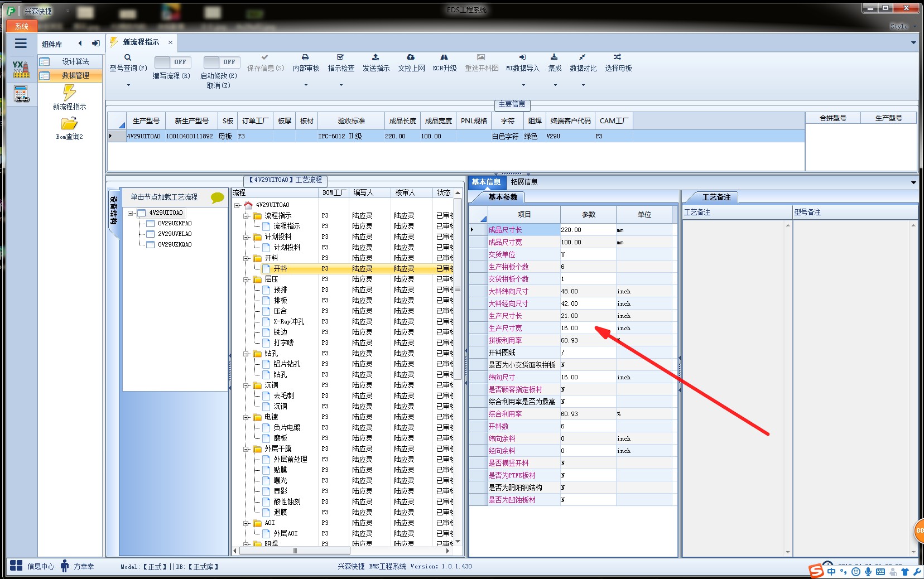Image resolution: width=924 pixels, height=579 pixels.
Task: Click the red home icon of 4V29UIT0A0
Action: (248, 205)
